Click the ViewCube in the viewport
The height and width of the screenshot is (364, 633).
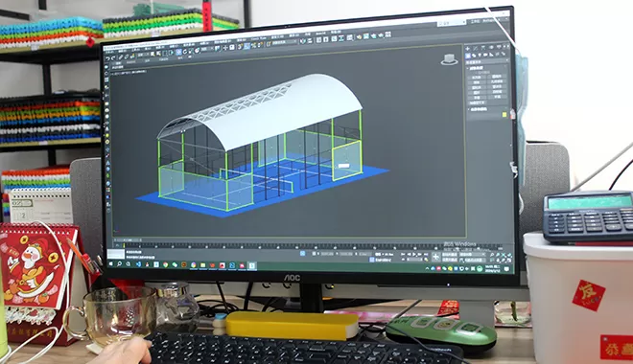(449, 59)
